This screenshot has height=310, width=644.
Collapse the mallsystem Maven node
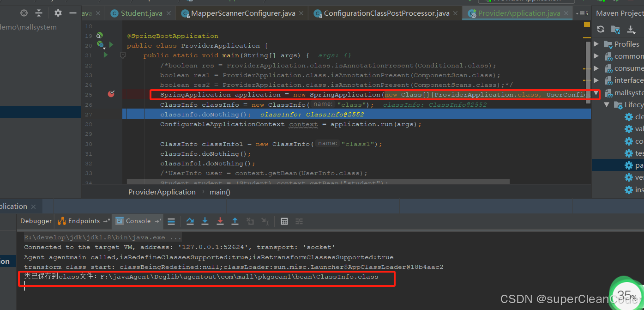pos(596,92)
